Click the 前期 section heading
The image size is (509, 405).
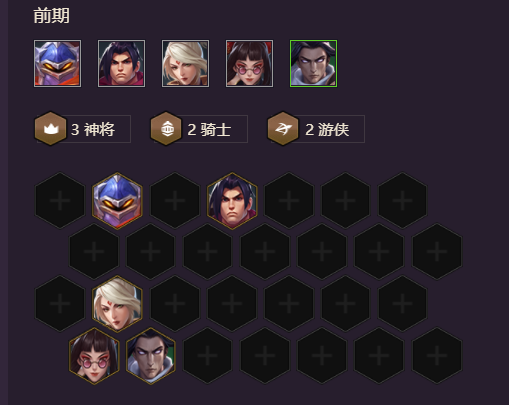(52, 16)
